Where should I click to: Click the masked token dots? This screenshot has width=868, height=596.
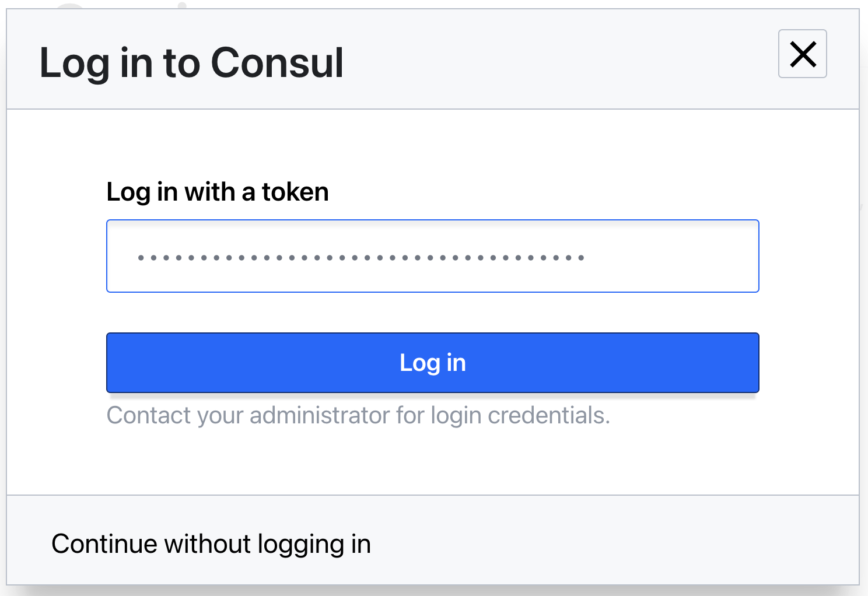click(x=360, y=257)
